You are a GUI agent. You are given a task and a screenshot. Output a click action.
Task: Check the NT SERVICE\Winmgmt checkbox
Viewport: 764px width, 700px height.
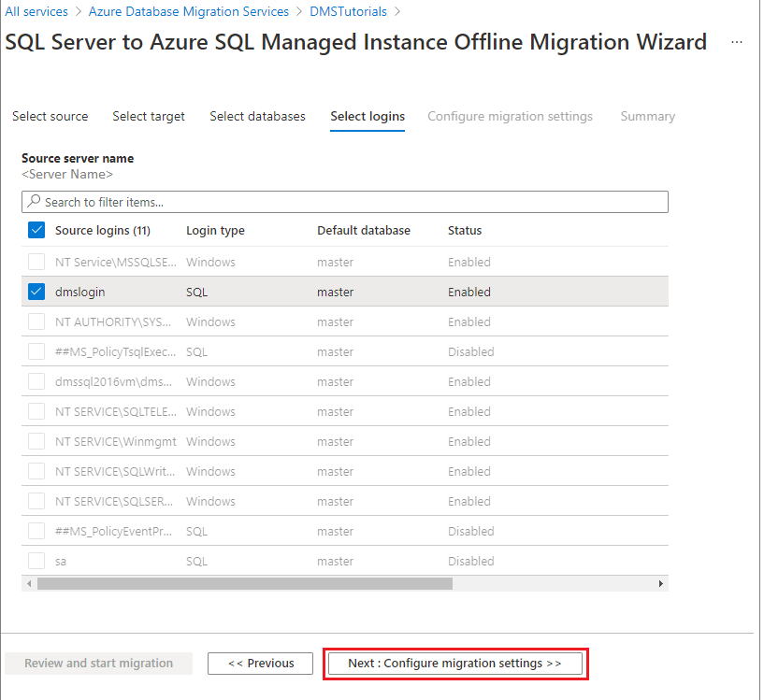(36, 441)
